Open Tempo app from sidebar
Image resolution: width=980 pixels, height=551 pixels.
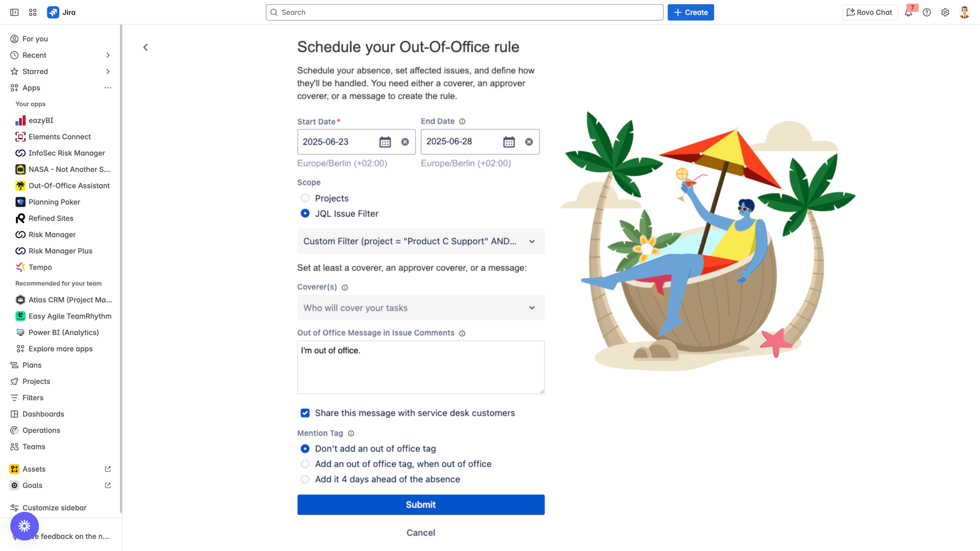40,267
